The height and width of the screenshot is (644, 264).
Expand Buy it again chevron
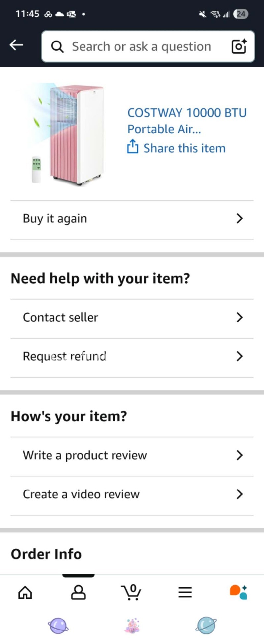point(240,218)
